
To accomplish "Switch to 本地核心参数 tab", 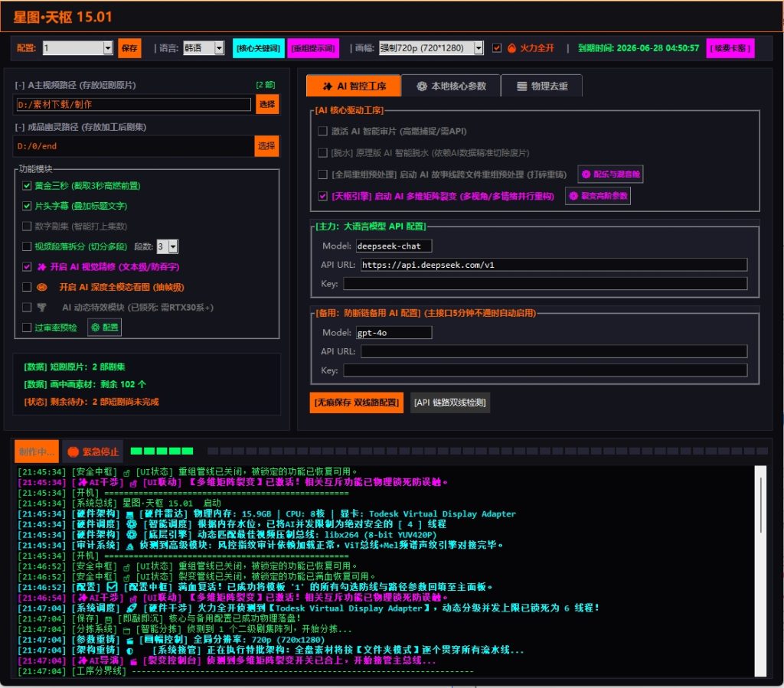I will pyautogui.click(x=450, y=86).
